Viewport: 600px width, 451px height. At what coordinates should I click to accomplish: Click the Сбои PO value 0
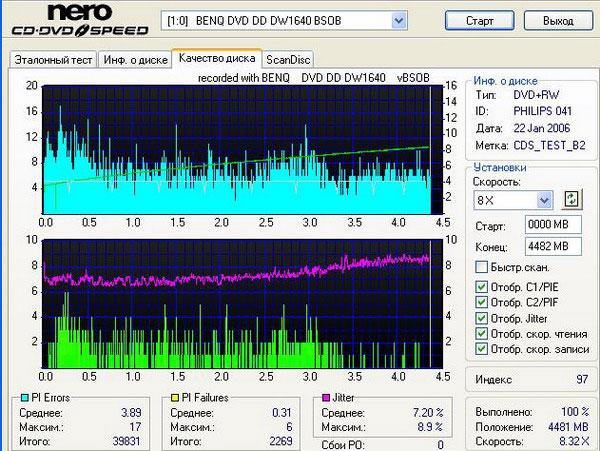tap(440, 445)
